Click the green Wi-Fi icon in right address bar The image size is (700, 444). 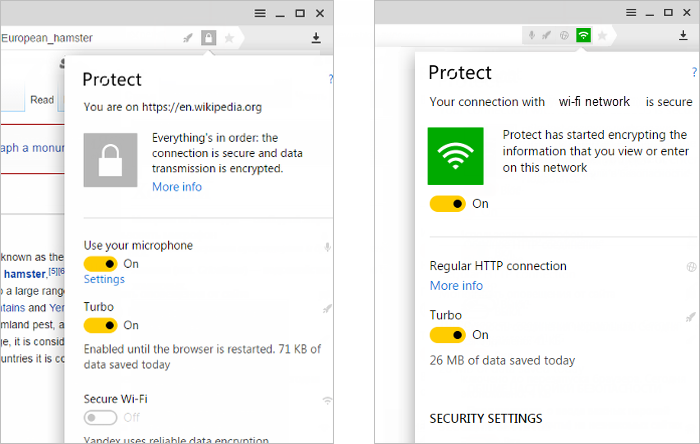point(583,35)
